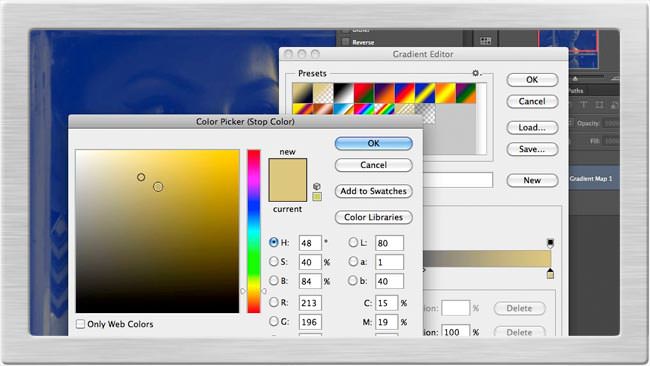
Task: Click inside the large color field
Action: tap(158, 231)
